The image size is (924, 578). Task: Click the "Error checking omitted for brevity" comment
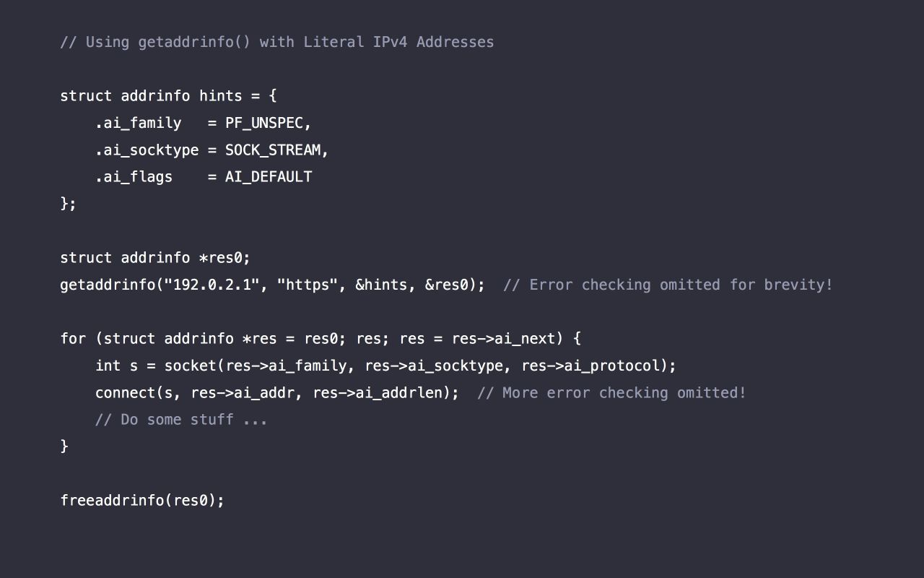(668, 285)
